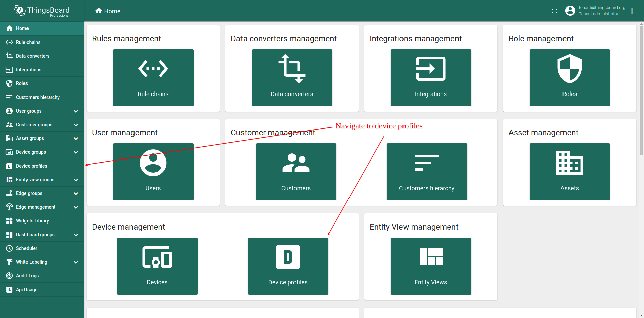Image resolution: width=644 pixels, height=318 pixels.
Task: Toggle fullscreen mode icon in header
Action: pos(555,11)
